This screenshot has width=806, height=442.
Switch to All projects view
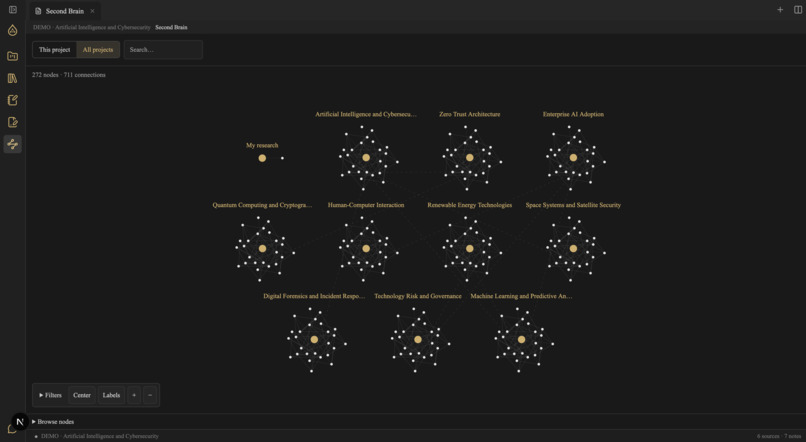point(98,50)
